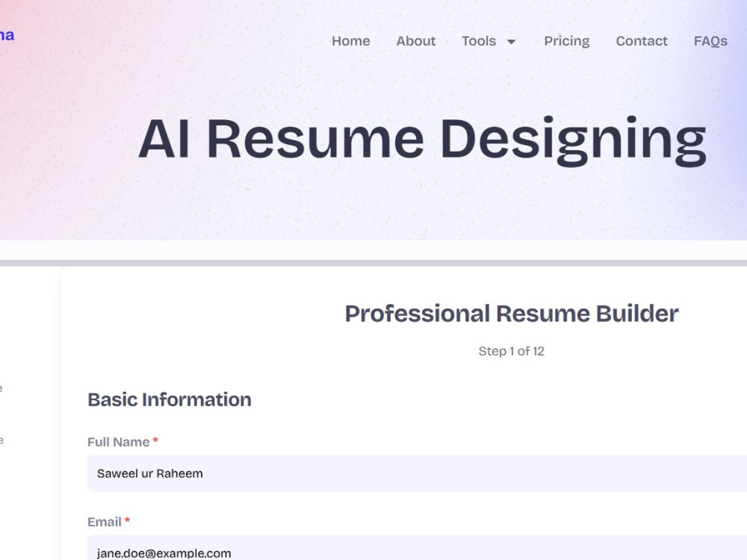Click the Full Name input field
The image size is (747, 560).
(417, 473)
